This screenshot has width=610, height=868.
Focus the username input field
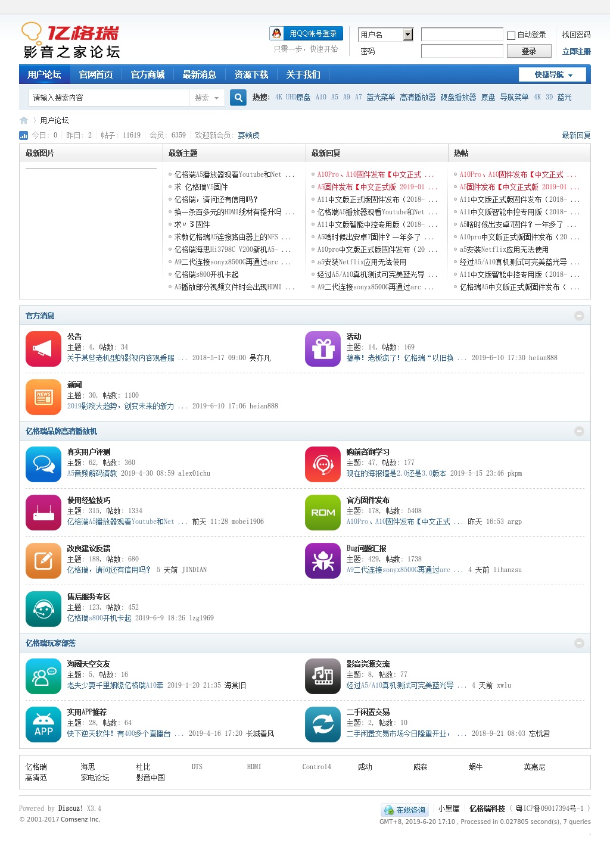tap(462, 35)
